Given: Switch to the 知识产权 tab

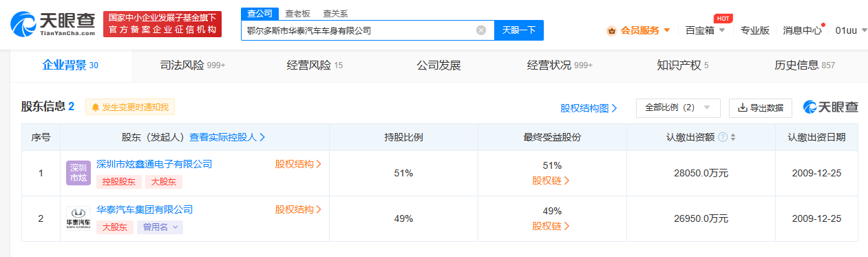Looking at the screenshot, I should (x=683, y=65).
